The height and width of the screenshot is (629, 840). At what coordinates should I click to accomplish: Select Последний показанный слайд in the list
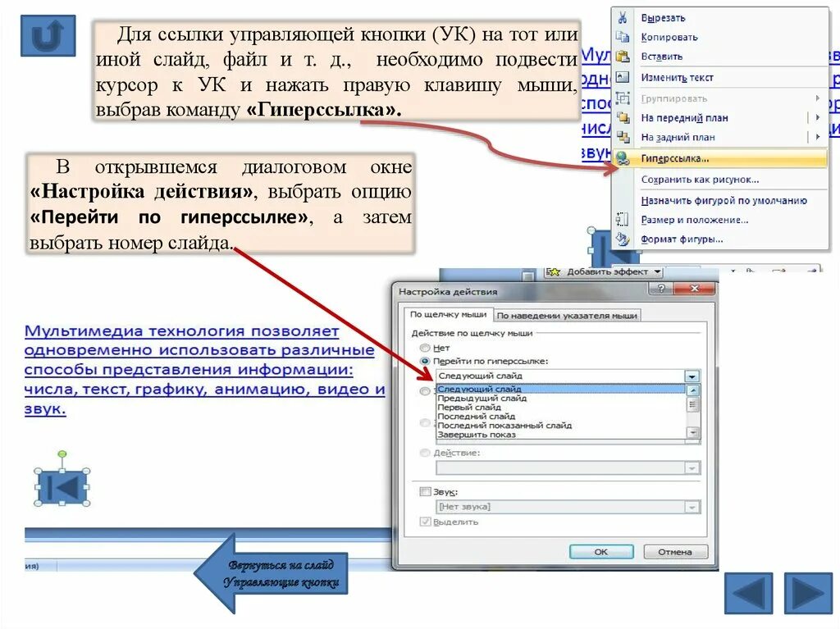pos(561,426)
